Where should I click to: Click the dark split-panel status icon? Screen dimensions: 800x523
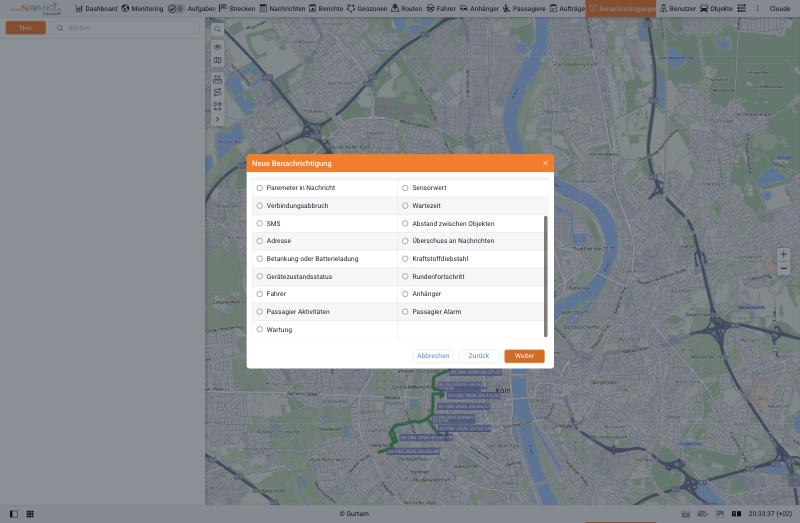(x=736, y=514)
